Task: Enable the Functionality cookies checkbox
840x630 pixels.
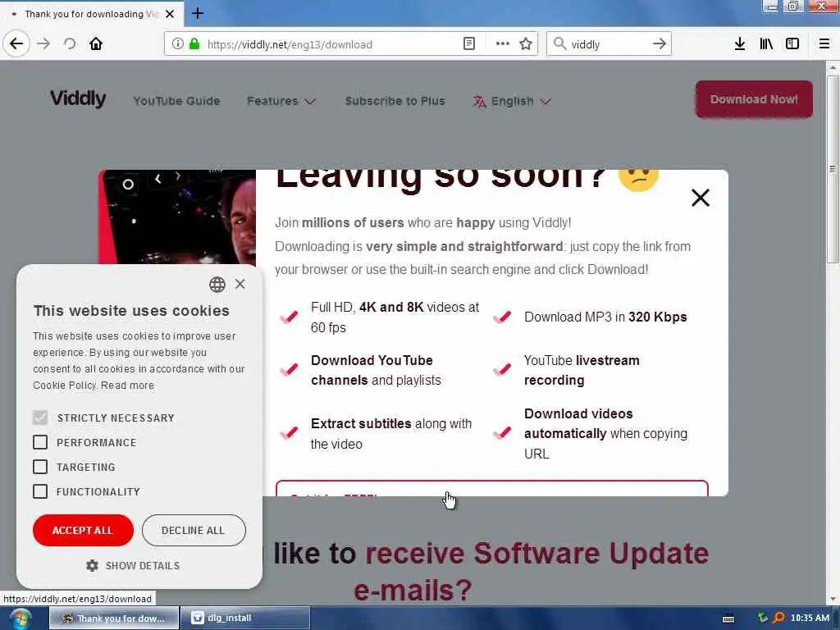Action: (x=40, y=491)
